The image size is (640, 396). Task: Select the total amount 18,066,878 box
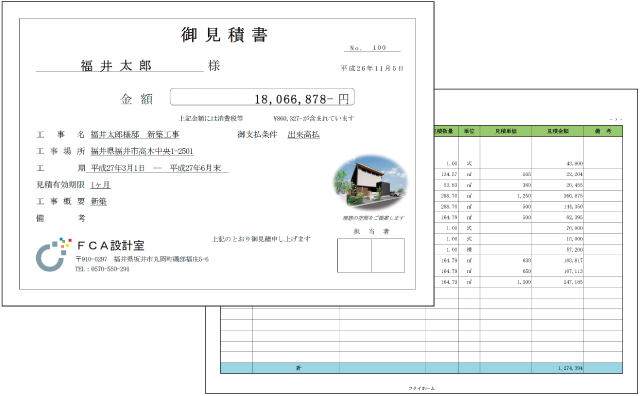click(x=262, y=97)
